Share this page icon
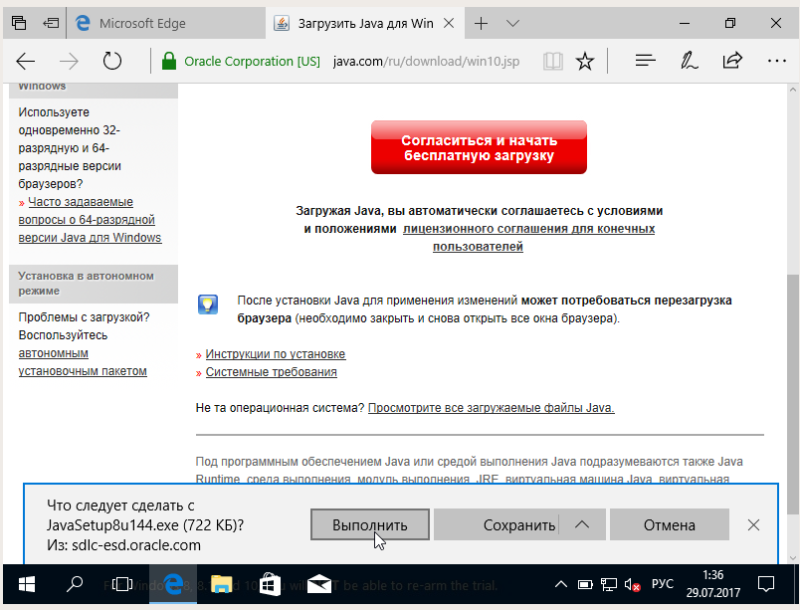Viewport: 800px width, 610px height. click(x=732, y=61)
